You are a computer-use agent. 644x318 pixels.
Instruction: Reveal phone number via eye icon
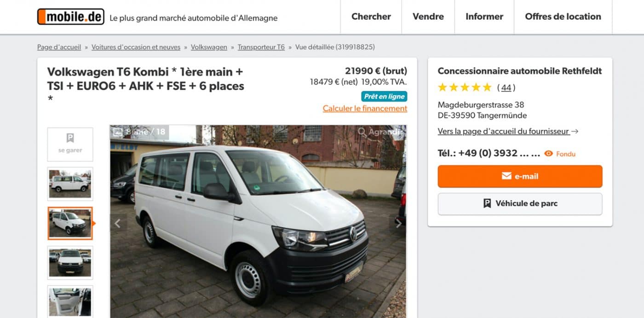pos(548,154)
